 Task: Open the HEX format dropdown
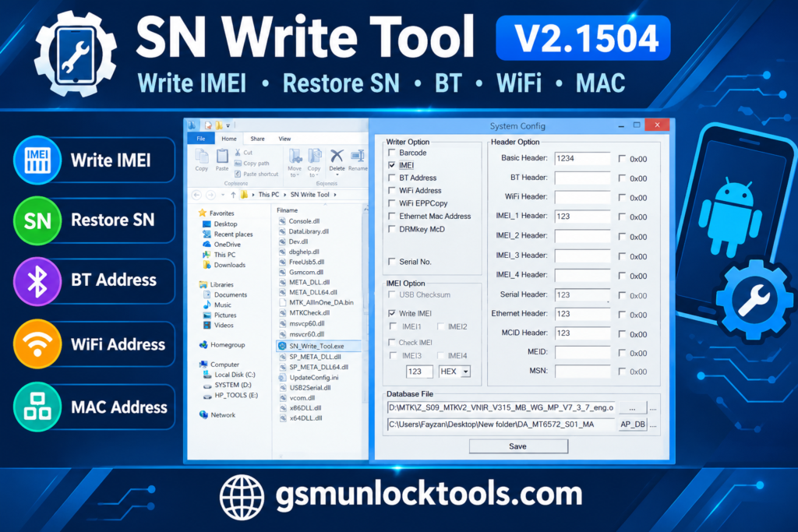coord(466,372)
